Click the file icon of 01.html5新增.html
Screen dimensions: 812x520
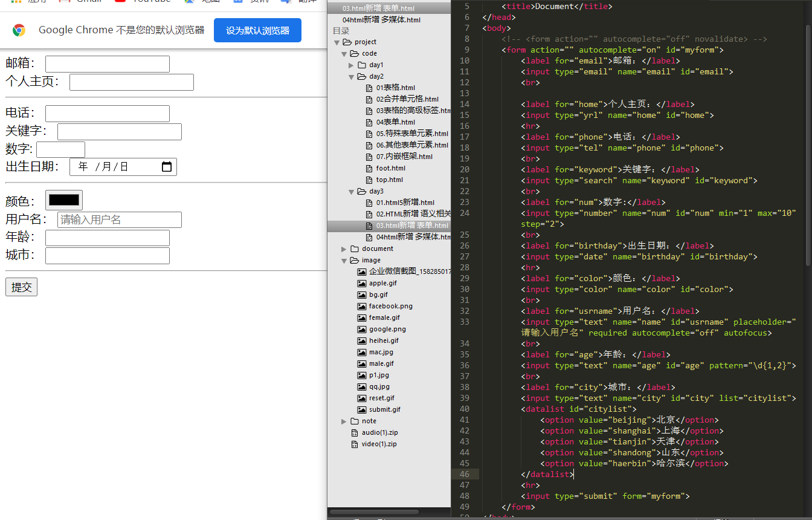(370, 203)
